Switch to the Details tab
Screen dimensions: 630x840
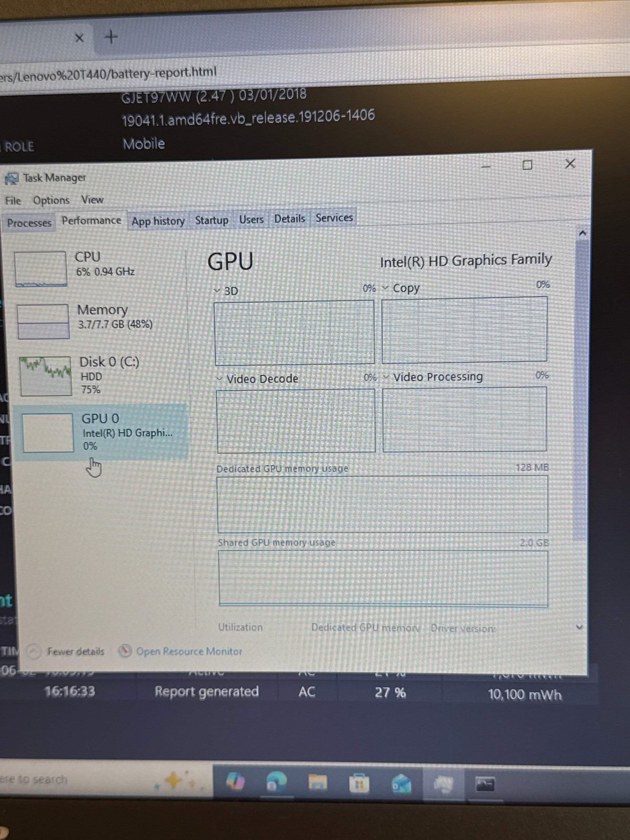(x=289, y=218)
